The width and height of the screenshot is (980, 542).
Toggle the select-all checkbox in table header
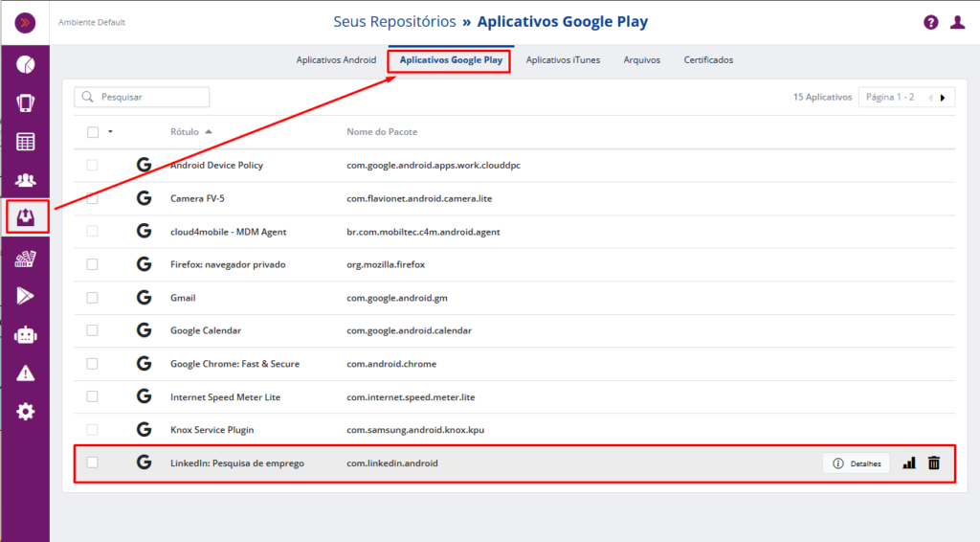click(93, 132)
